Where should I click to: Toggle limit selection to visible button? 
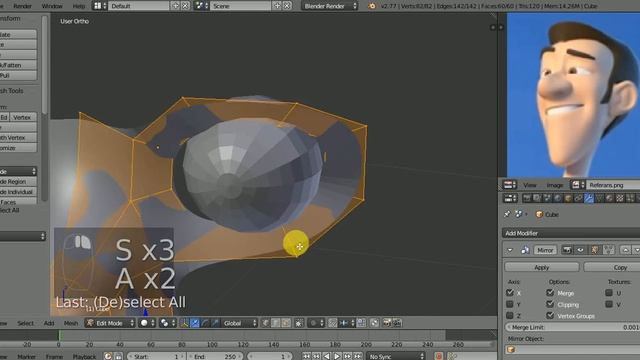pos(299,323)
